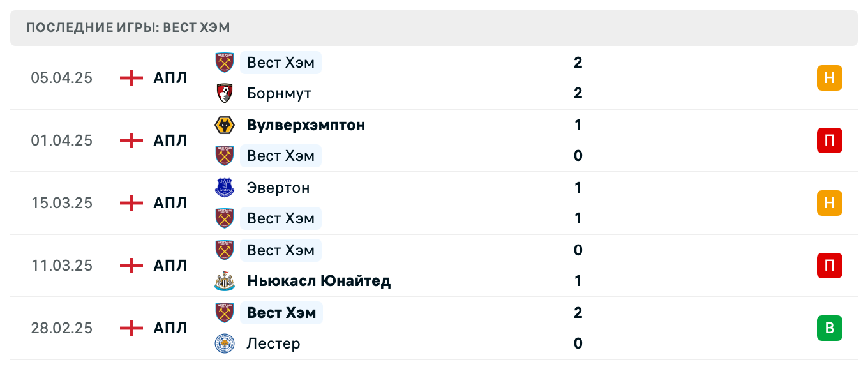Select the Эвертон team name
The width and height of the screenshot is (868, 369).
[x=278, y=188]
